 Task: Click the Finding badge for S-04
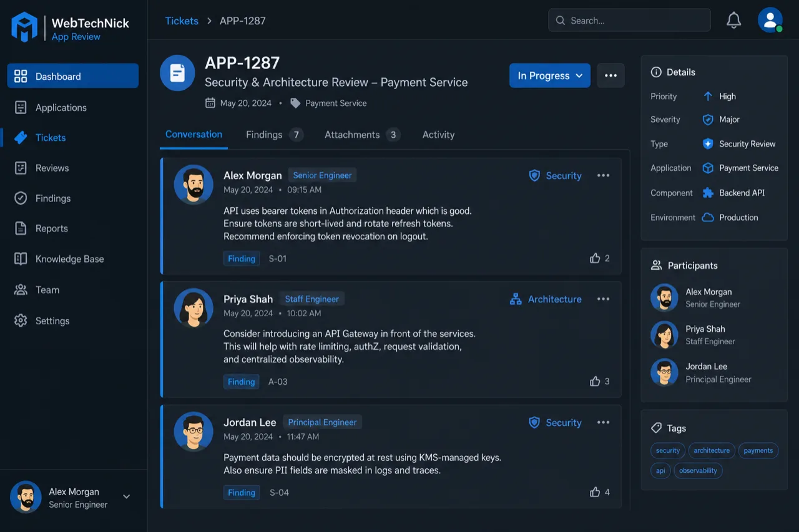(242, 493)
